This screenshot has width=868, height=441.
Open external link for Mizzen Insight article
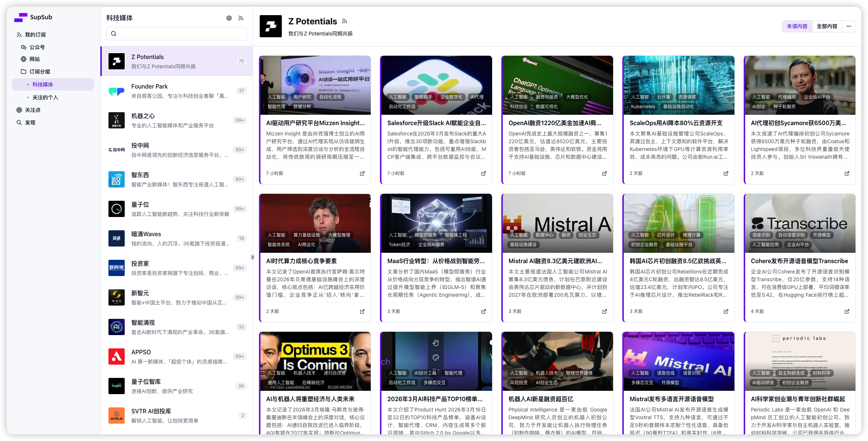362,173
